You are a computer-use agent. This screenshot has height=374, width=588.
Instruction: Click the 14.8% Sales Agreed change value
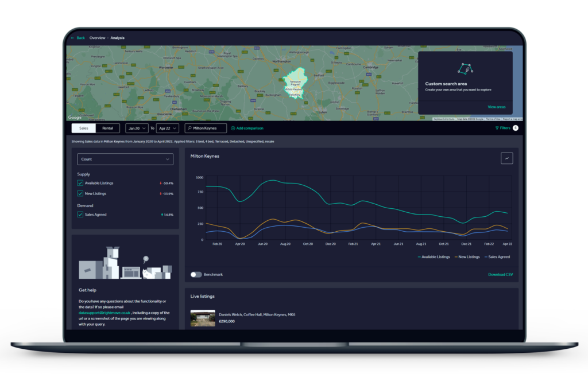[x=167, y=215]
